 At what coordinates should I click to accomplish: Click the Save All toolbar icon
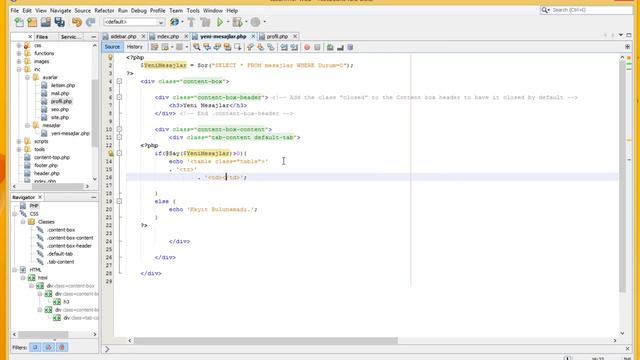coord(60,22)
